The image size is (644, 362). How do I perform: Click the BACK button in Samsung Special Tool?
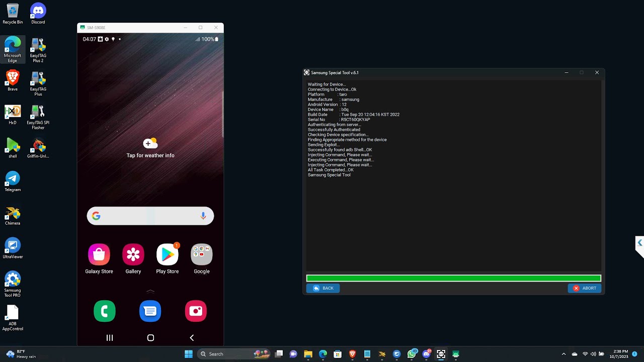pyautogui.click(x=323, y=288)
